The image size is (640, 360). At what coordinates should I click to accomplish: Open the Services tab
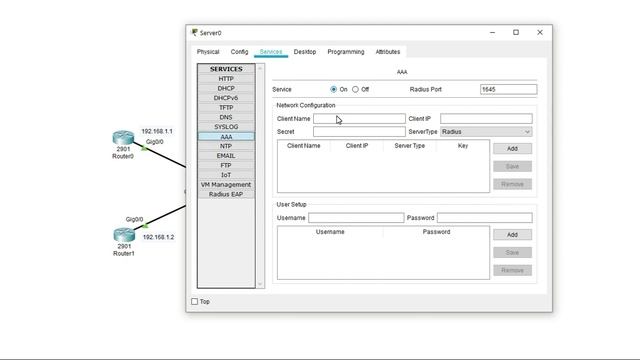[x=271, y=52]
